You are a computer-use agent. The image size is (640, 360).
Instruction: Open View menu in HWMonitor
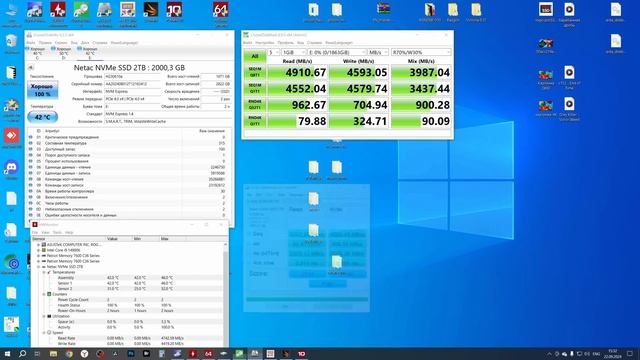pos(45,232)
